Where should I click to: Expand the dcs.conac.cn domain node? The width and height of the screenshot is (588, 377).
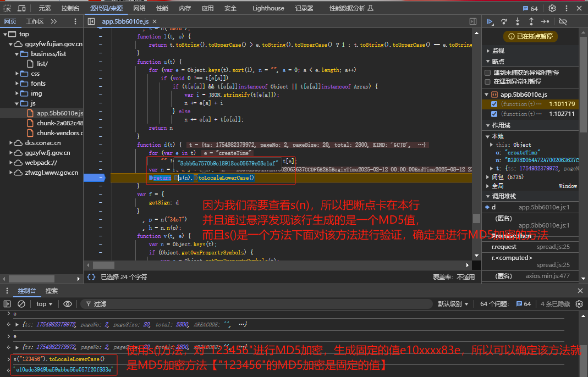pyautogui.click(x=11, y=143)
